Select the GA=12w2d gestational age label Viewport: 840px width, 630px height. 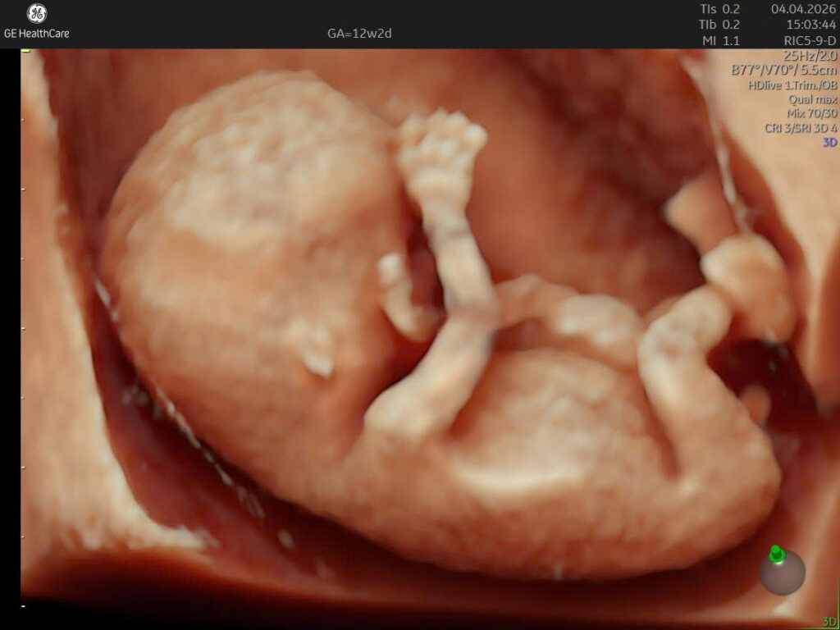pyautogui.click(x=359, y=33)
